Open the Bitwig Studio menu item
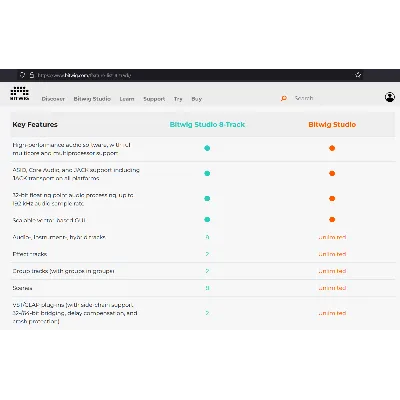Screen dimensions: 400x400 click(92, 99)
